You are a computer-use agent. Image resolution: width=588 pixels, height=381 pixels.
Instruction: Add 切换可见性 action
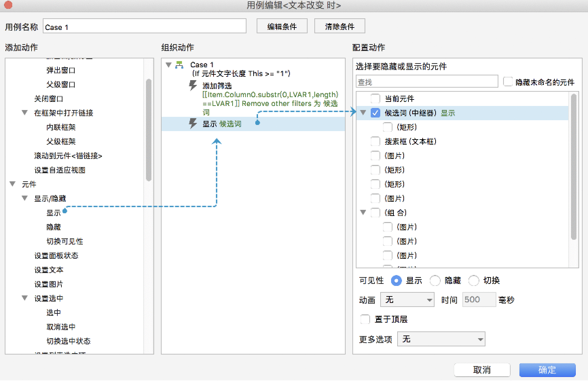pos(65,241)
